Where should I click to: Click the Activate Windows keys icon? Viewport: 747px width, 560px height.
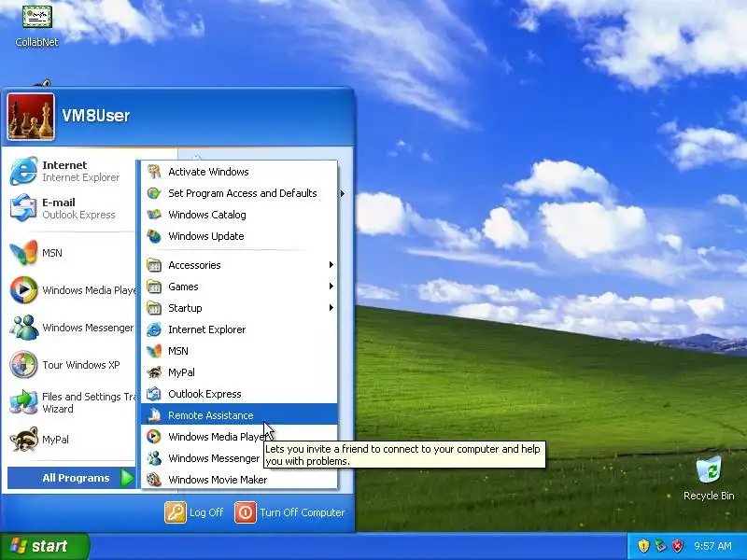click(x=154, y=172)
